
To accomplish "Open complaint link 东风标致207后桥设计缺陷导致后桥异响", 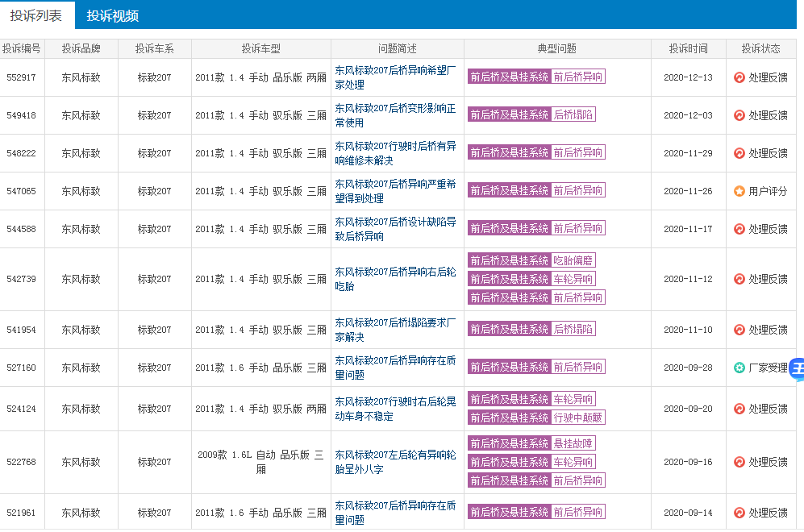I will [395, 229].
